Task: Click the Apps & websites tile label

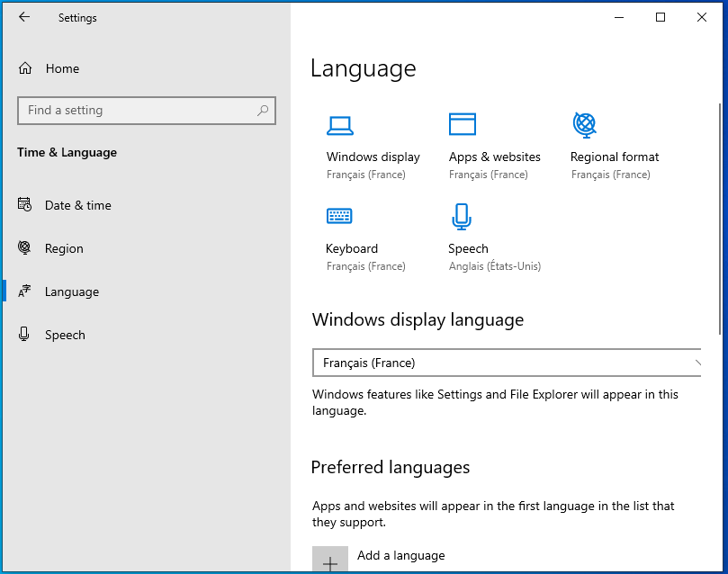Action: point(494,157)
